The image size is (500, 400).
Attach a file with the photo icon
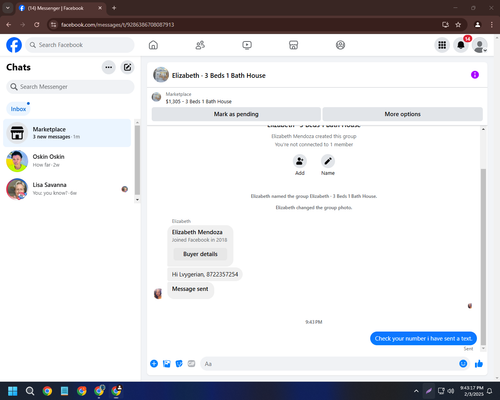(167, 364)
